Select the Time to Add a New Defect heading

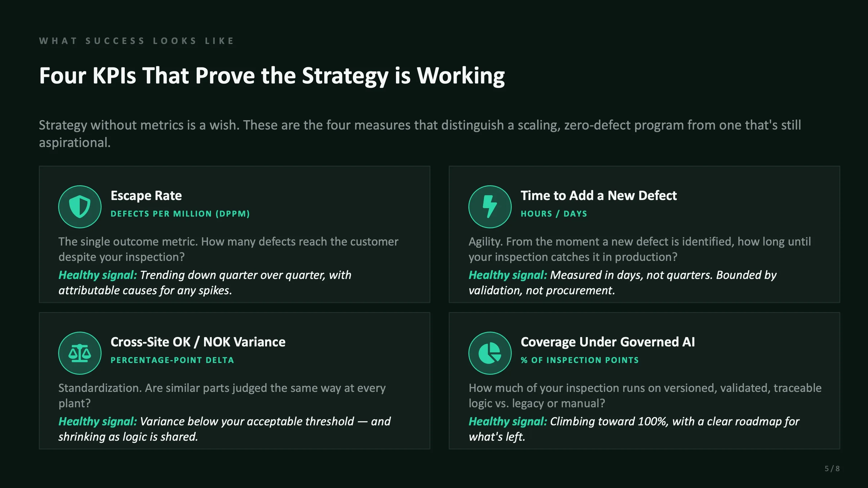click(x=599, y=196)
